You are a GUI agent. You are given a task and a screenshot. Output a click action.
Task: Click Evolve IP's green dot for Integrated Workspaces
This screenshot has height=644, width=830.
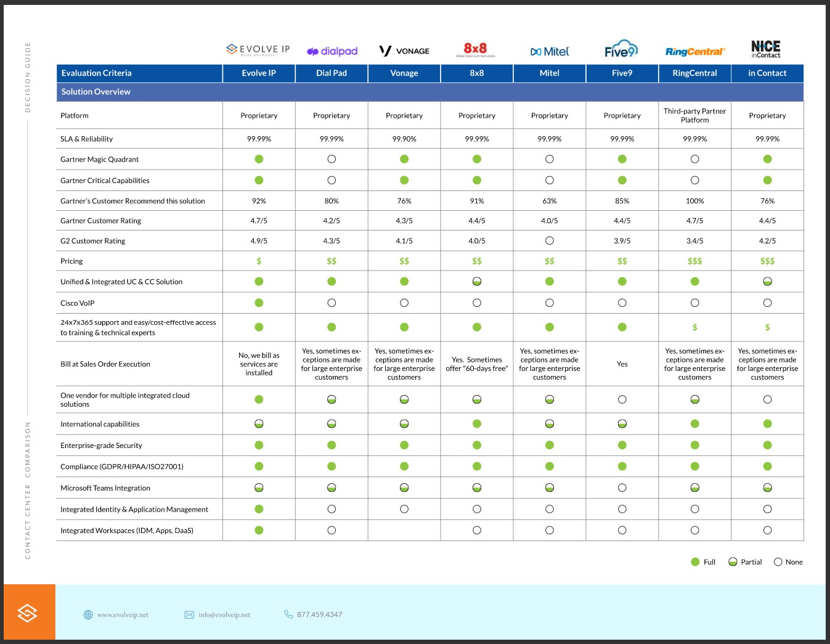pyautogui.click(x=259, y=530)
